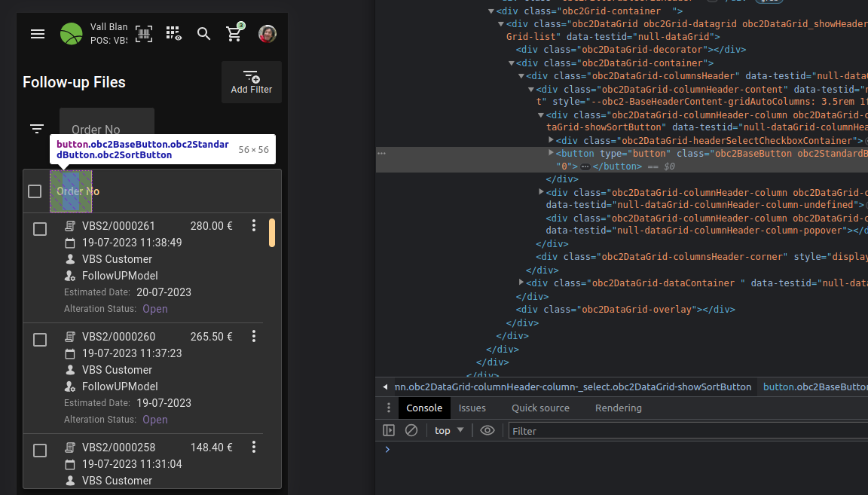Click the user profile avatar

click(x=267, y=34)
